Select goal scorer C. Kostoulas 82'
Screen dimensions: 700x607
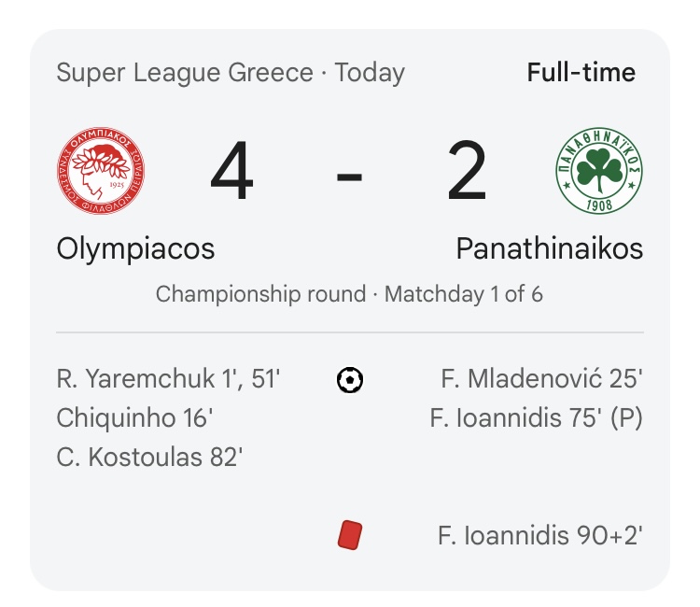pyautogui.click(x=149, y=458)
